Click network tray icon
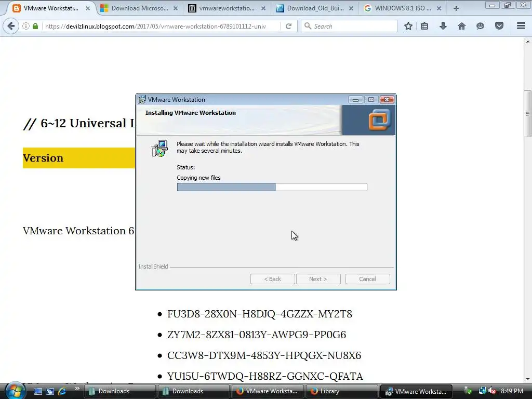Viewport: 532px width, 399px height. (x=482, y=391)
